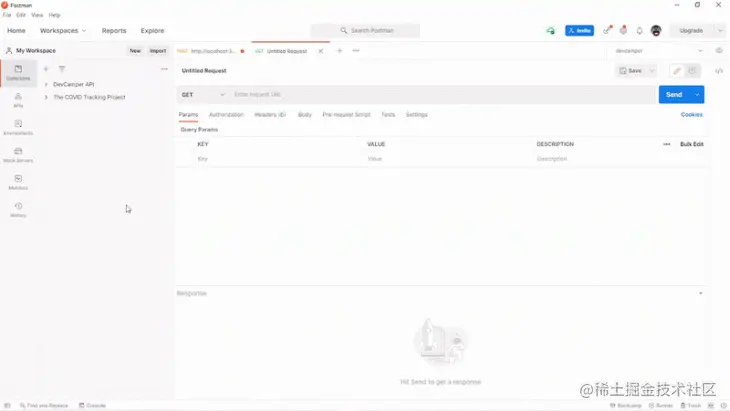Viewport: 730px width, 411px height.
Task: Open the notifications bell icon
Action: tap(639, 31)
